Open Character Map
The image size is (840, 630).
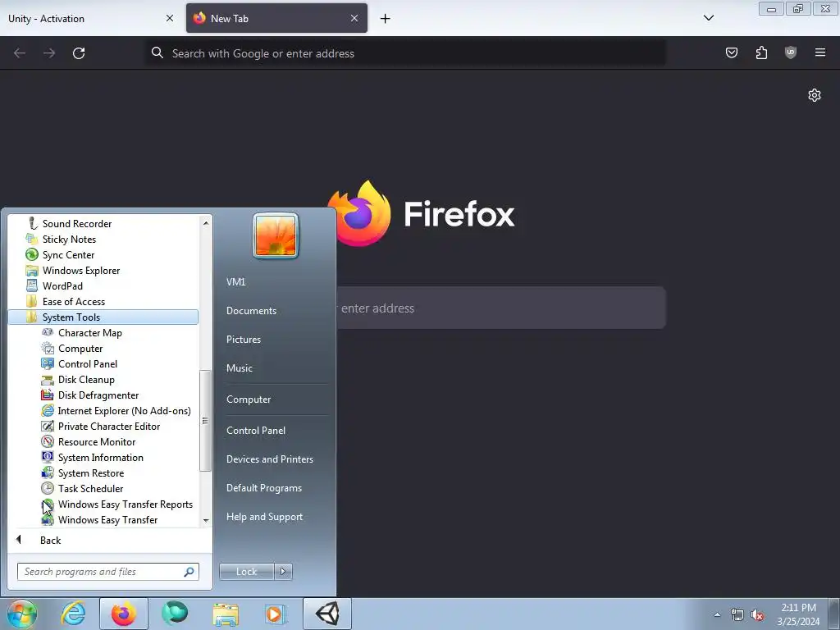(x=90, y=333)
